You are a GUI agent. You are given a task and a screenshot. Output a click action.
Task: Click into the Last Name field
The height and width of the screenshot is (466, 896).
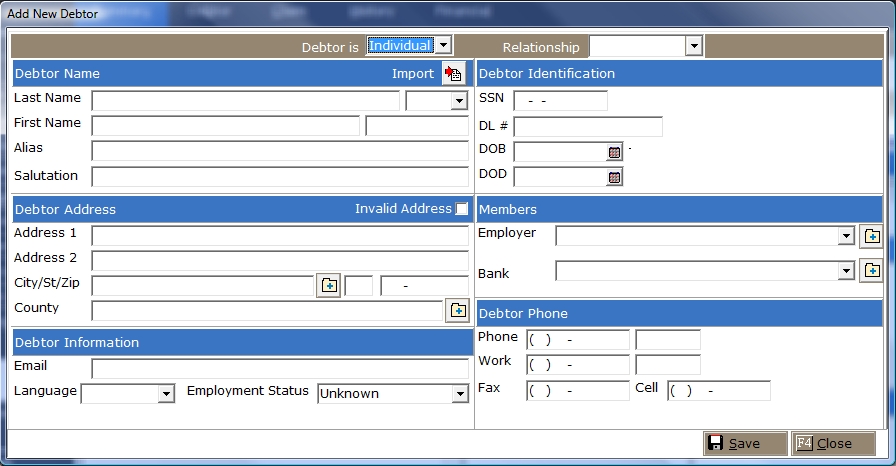click(245, 101)
